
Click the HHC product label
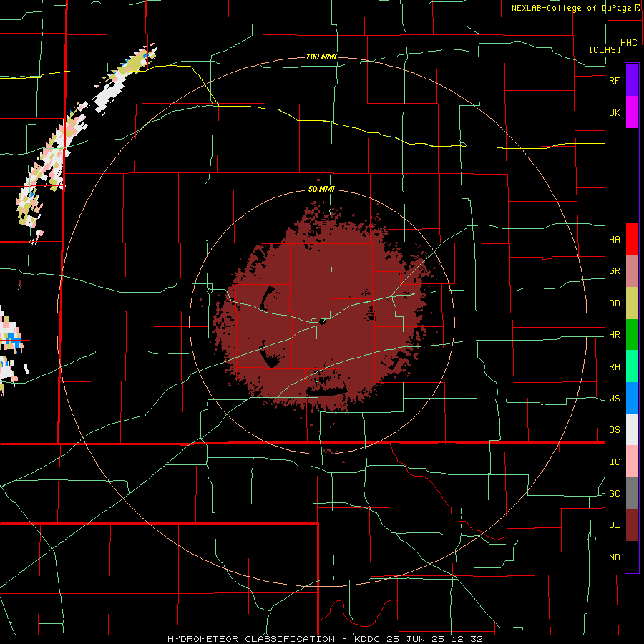click(629, 43)
